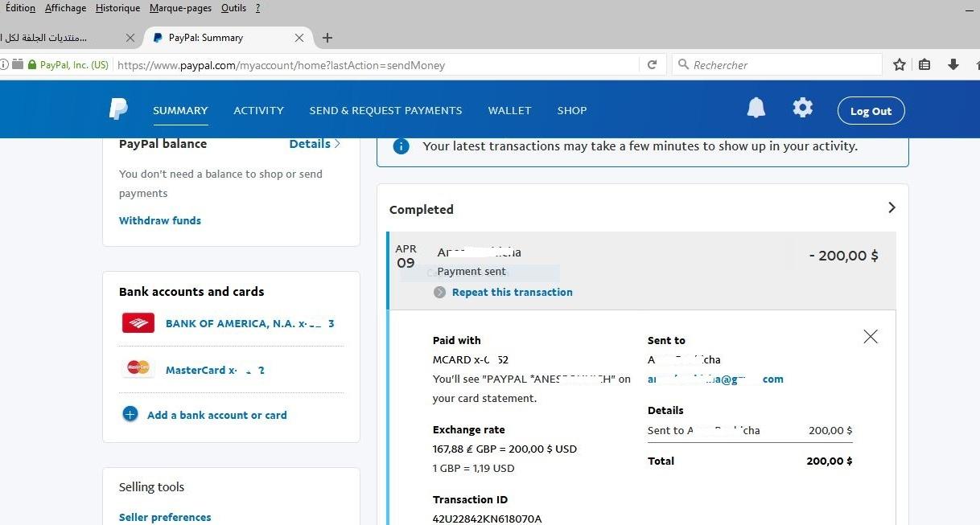Open the downloads arrow in the toolbar
Screen dimensions: 980x525
pos(953,65)
